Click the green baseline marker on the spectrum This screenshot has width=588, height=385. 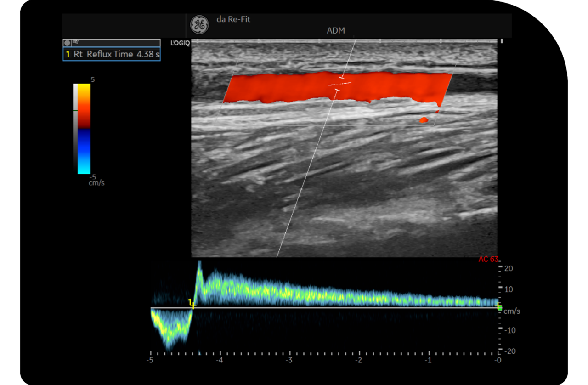(x=500, y=308)
